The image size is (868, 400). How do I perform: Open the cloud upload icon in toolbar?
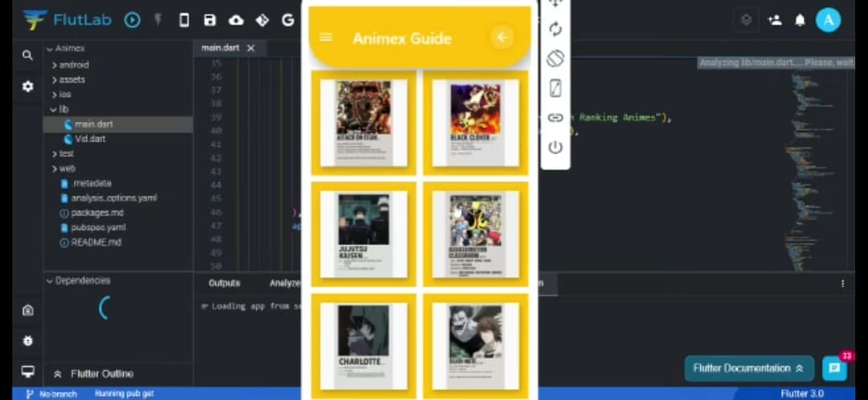(235, 20)
